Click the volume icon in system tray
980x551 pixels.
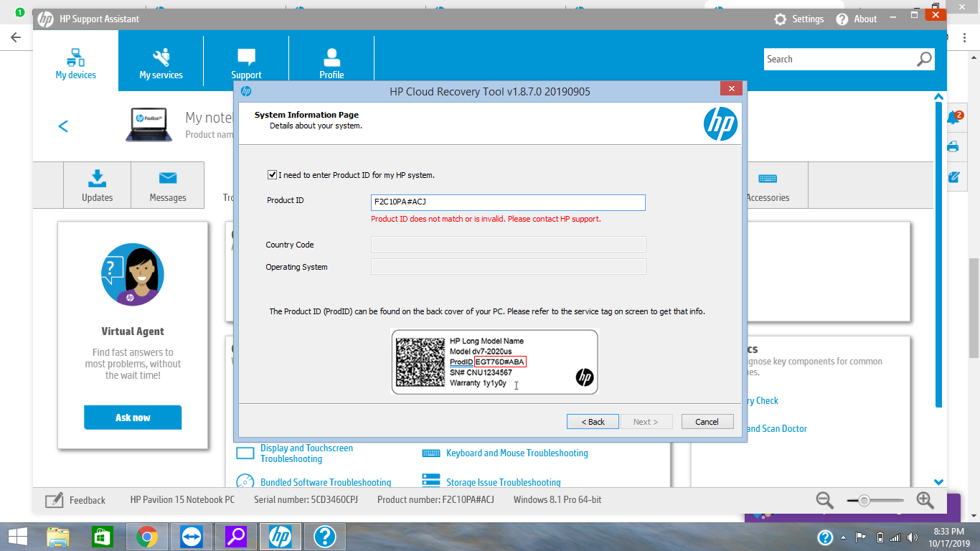click(x=913, y=537)
